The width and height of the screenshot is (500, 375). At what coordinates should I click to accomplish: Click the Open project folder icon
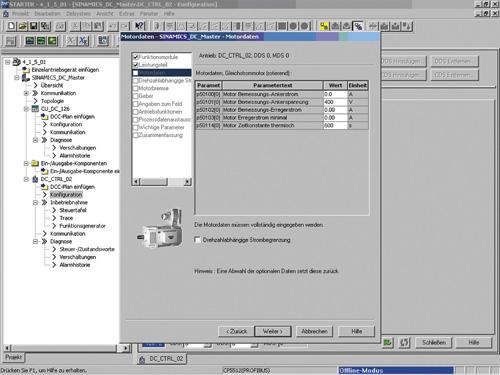[x=22, y=26]
